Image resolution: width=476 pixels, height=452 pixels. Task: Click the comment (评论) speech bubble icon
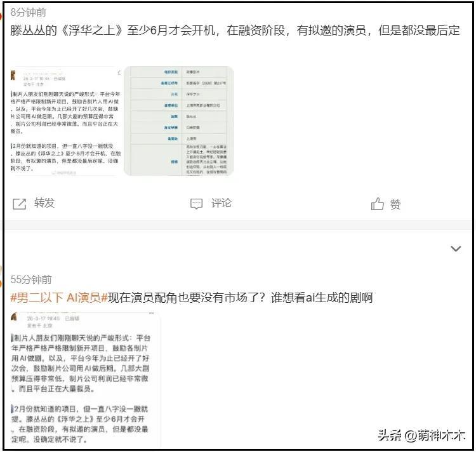point(196,204)
